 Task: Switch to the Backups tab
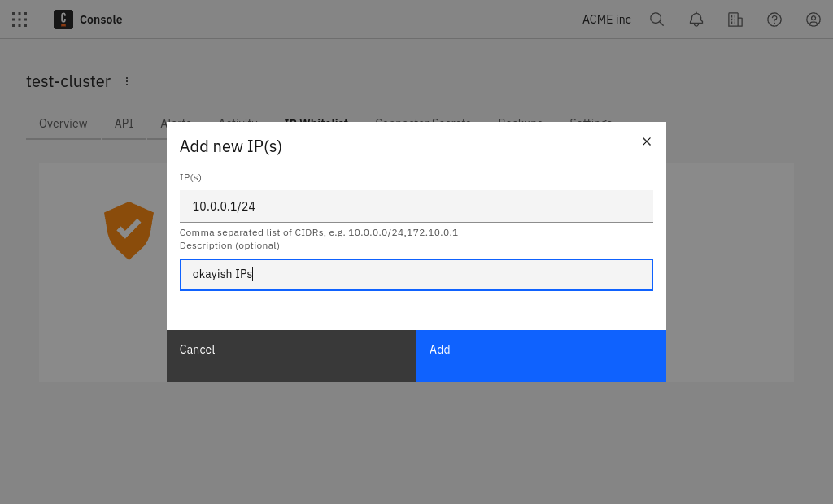[x=520, y=123]
